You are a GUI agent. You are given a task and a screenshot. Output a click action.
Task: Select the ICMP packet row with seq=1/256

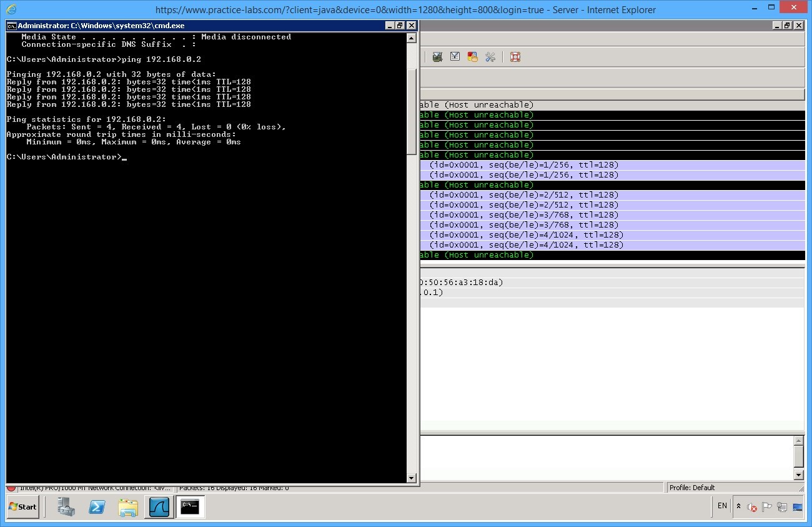593,164
